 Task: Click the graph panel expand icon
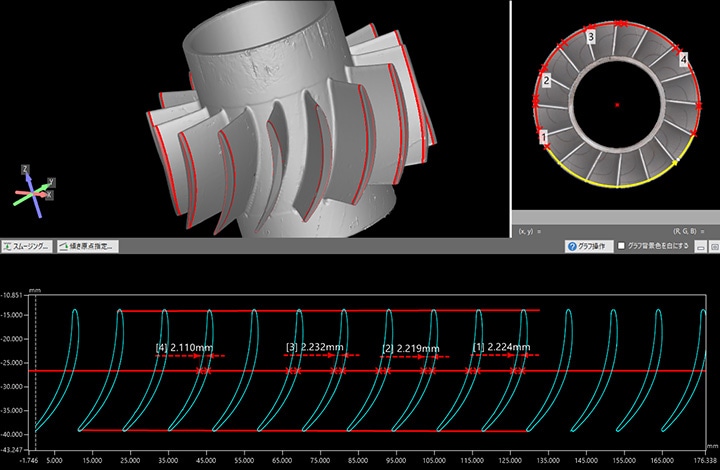pos(713,245)
